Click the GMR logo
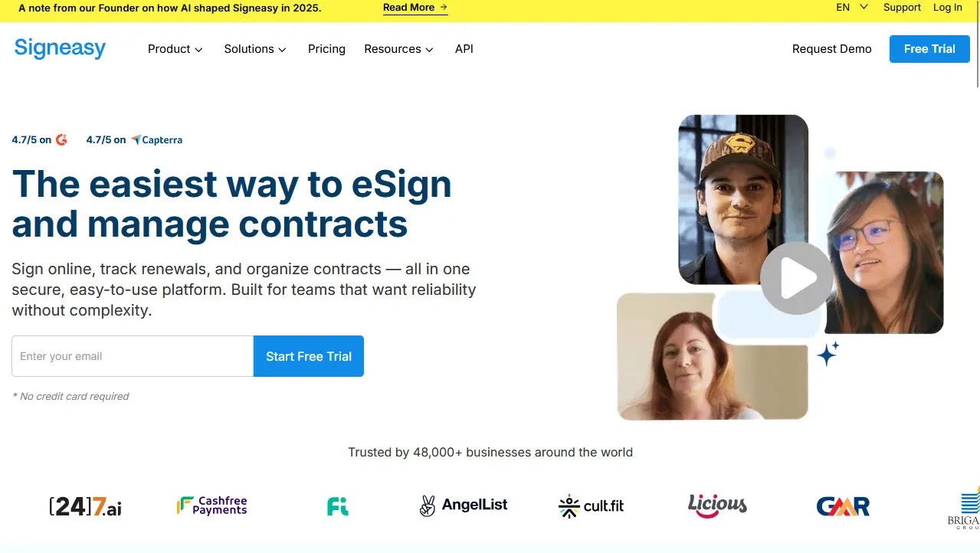This screenshot has width=980, height=553. (x=843, y=506)
